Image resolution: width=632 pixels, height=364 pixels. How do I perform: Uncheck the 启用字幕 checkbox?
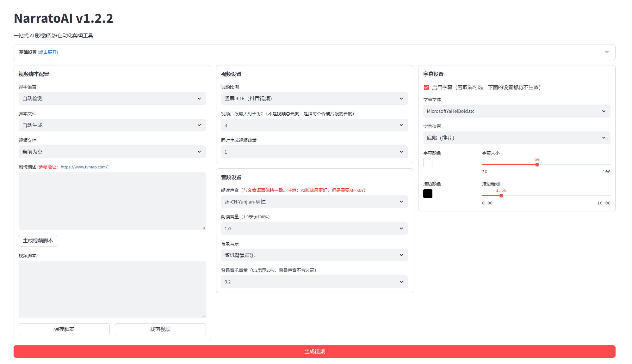(x=426, y=88)
